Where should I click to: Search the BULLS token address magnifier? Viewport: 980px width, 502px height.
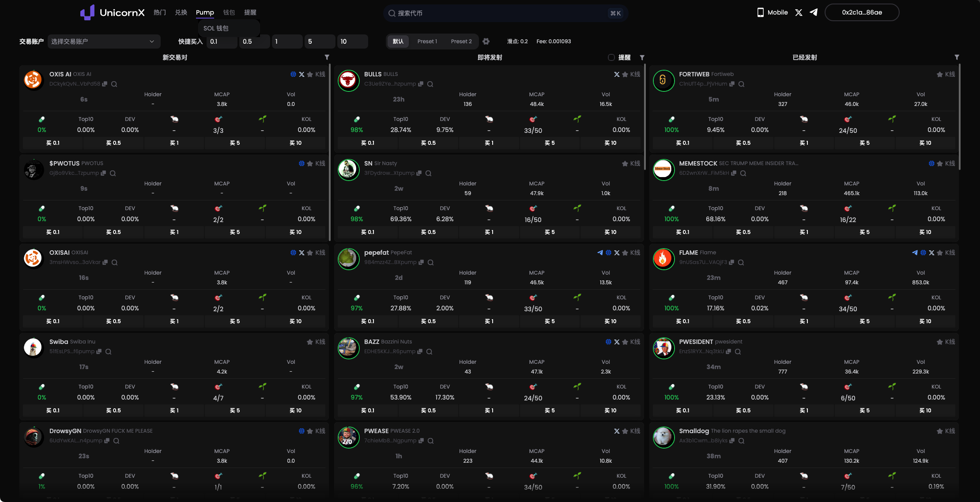(430, 84)
